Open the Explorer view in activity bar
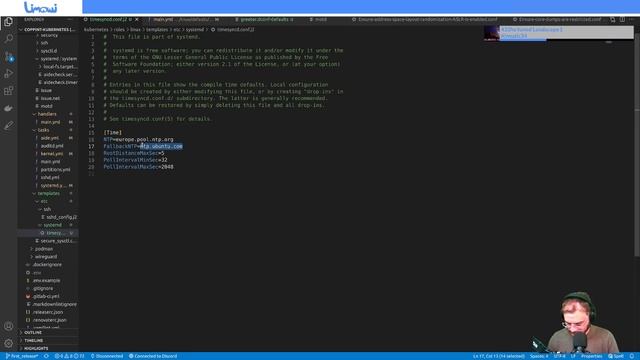640x360 pixels. pos(8,22)
